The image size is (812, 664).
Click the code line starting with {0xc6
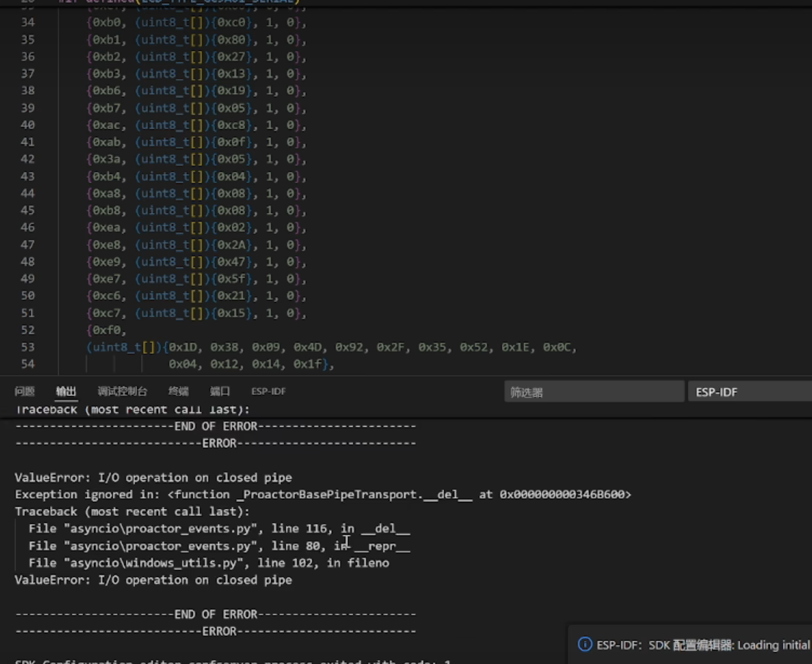196,295
